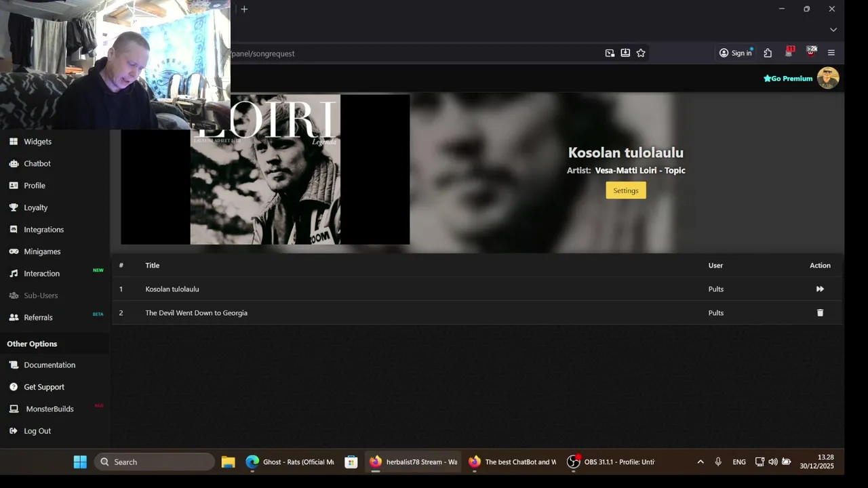Click user Pults in the first row
This screenshot has height=488, width=868.
[716, 289]
